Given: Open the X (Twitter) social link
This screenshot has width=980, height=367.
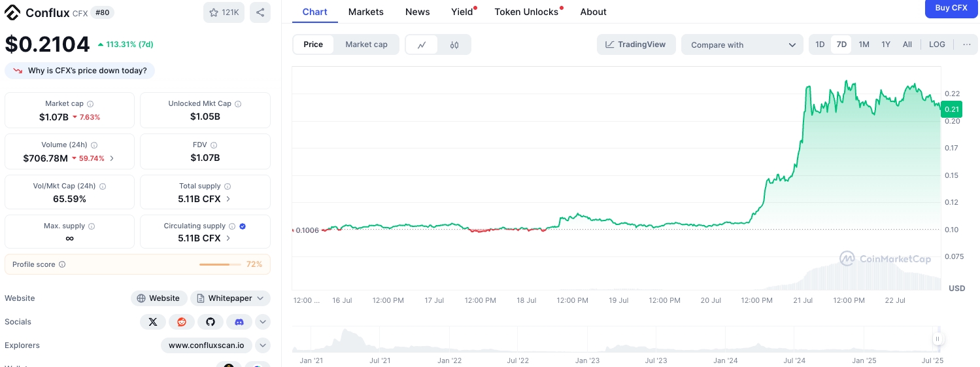Looking at the screenshot, I should (152, 322).
